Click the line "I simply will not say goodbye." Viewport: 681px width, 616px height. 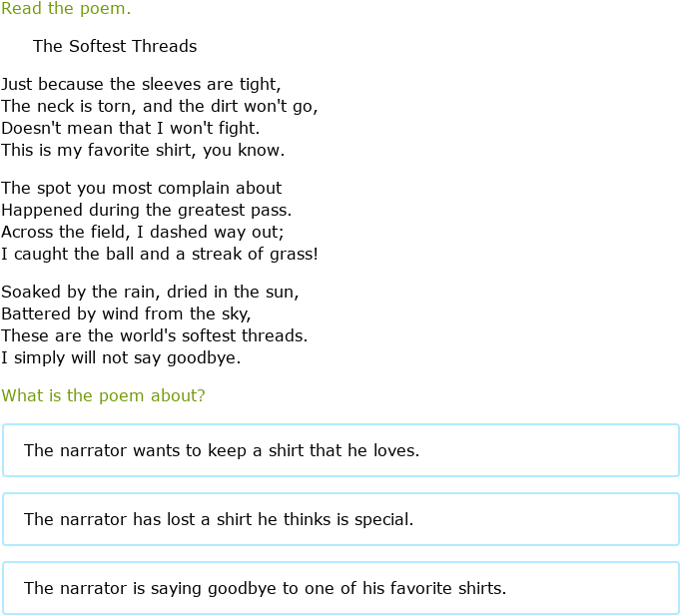(x=121, y=357)
